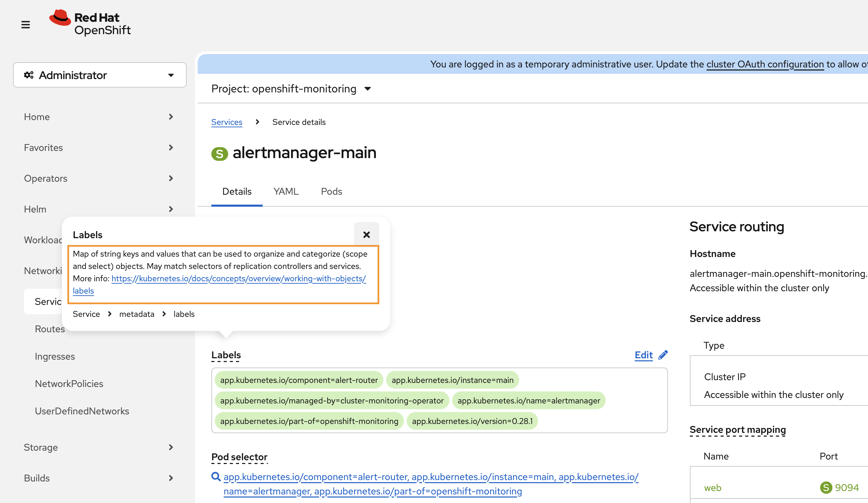The height and width of the screenshot is (503, 868).
Task: Click the green S badge beside alertmanager-main
Action: tap(220, 154)
